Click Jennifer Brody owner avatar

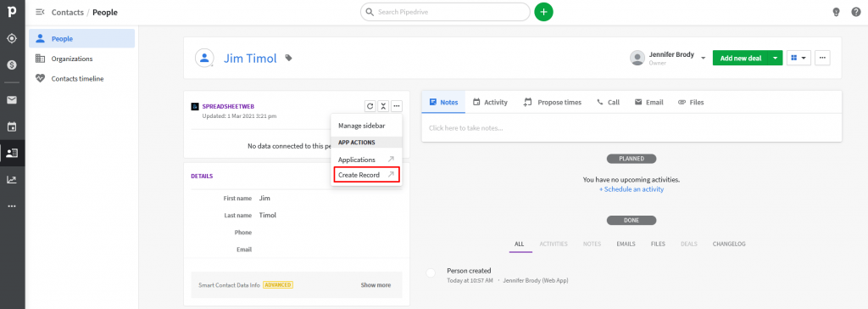tap(637, 58)
